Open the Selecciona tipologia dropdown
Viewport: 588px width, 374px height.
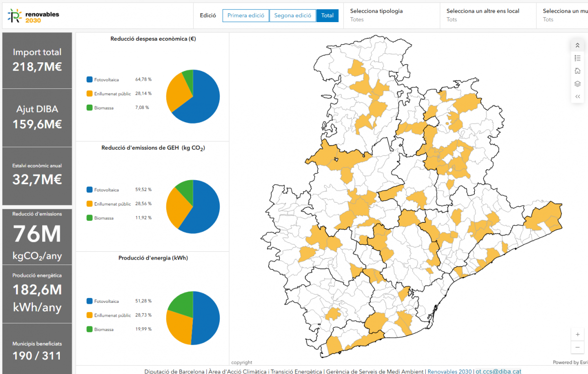(x=390, y=15)
